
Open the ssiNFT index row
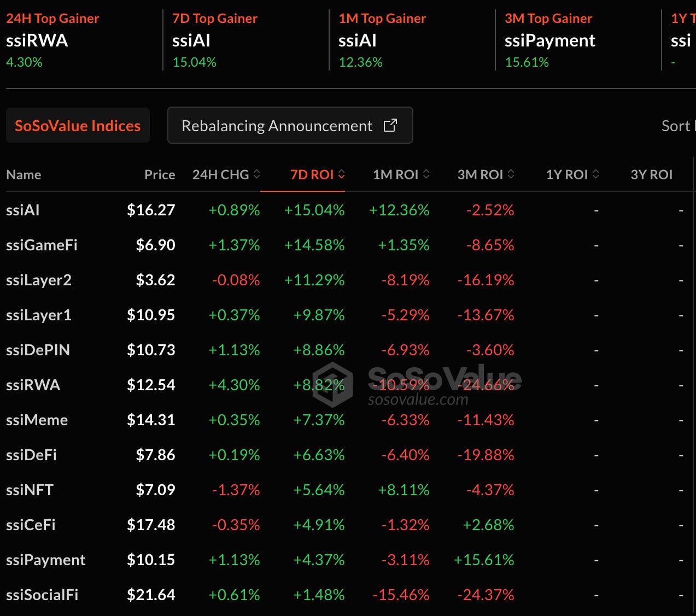pyautogui.click(x=348, y=490)
